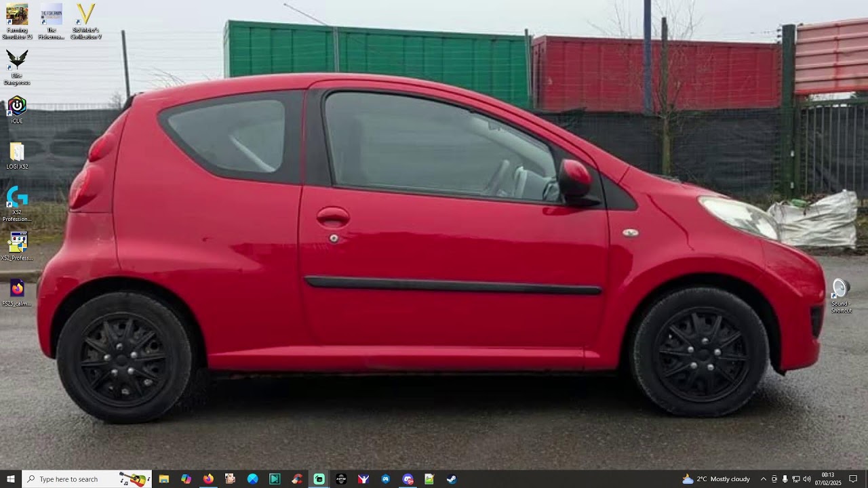Open the Farming Simulator 25 desktop shortcut
This screenshot has height=488, width=868.
pos(17,22)
